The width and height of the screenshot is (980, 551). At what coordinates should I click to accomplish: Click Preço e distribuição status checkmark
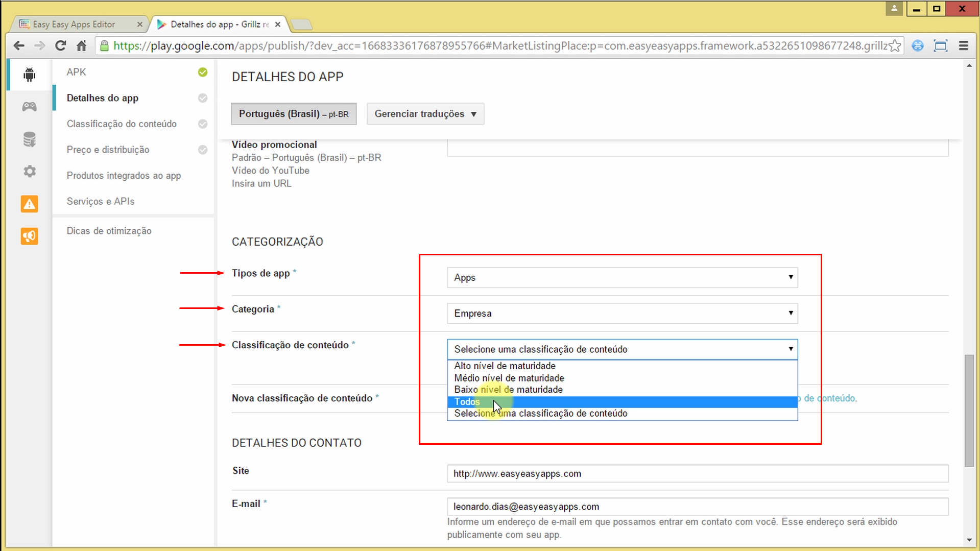203,150
